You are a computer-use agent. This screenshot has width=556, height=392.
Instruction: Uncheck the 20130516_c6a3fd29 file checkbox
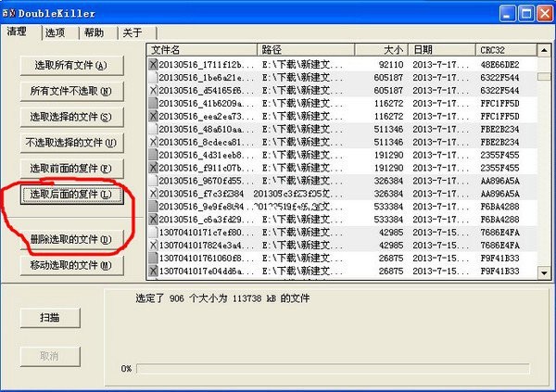153,220
